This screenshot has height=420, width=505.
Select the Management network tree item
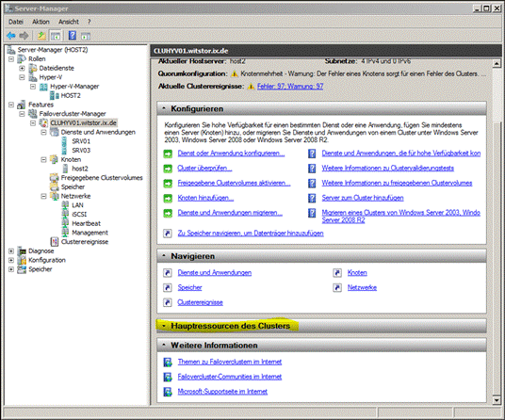point(90,233)
